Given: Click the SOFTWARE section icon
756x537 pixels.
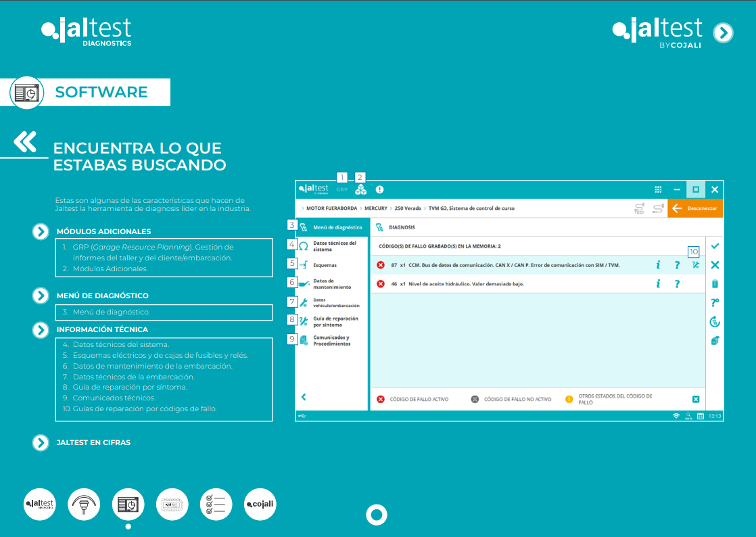Looking at the screenshot, I should click(x=26, y=93).
